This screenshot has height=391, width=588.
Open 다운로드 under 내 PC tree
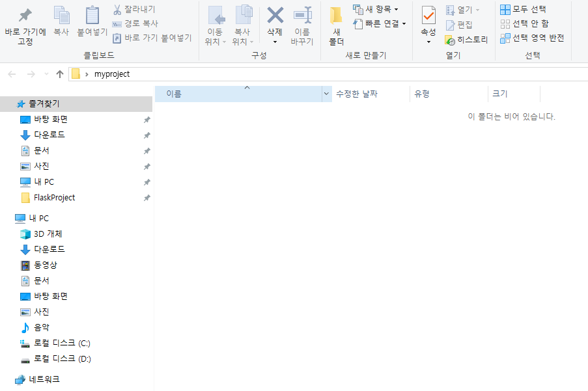[x=76, y=249]
